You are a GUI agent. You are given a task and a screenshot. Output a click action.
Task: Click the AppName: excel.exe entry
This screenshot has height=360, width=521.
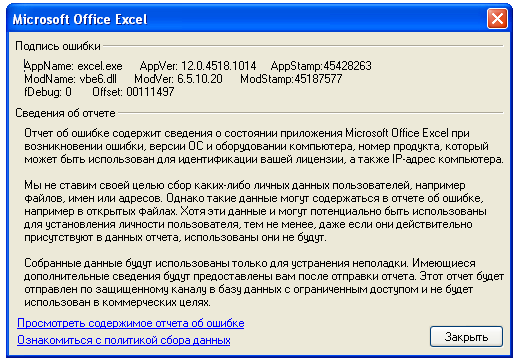pyautogui.click(x=73, y=66)
